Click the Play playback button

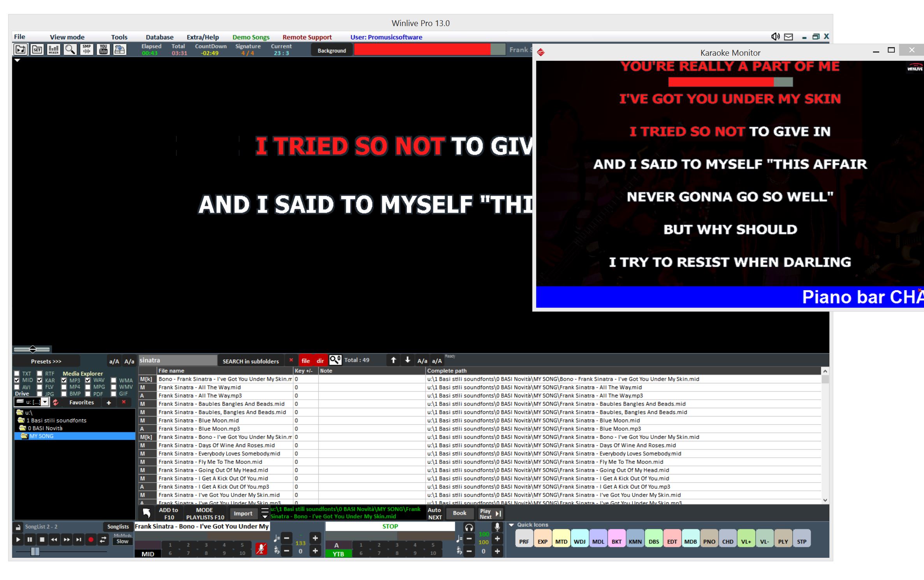click(18, 540)
